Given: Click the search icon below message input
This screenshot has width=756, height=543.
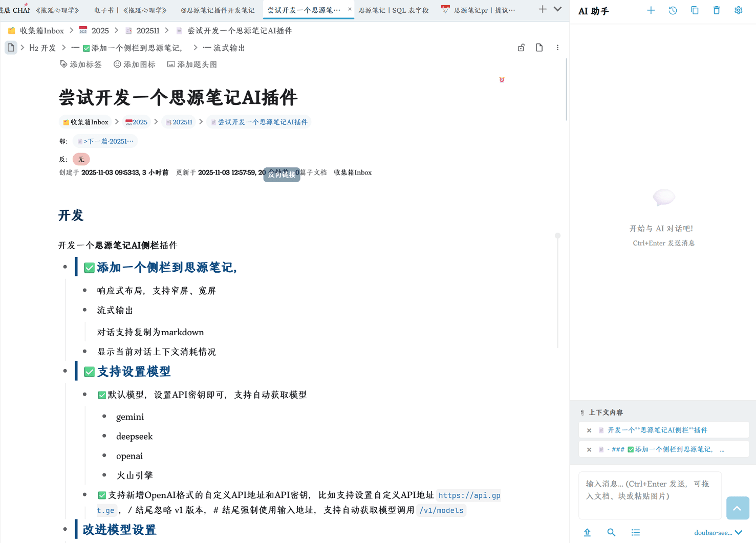Looking at the screenshot, I should pos(611,532).
